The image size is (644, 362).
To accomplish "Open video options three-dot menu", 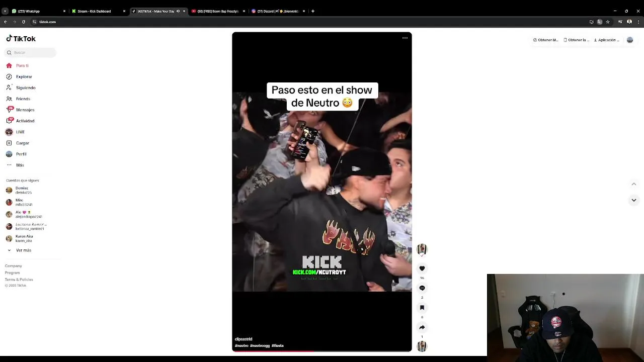I will pyautogui.click(x=405, y=38).
